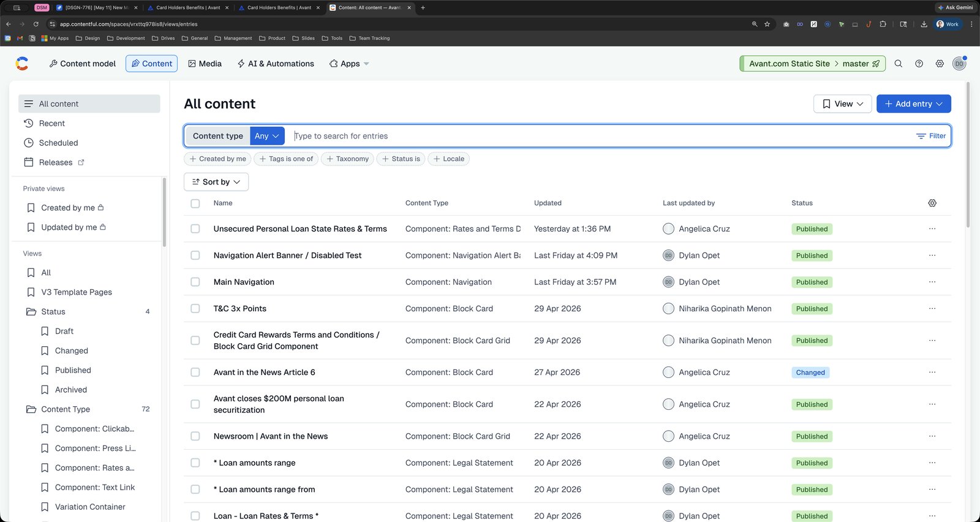
Task: Open AI & Automations tab
Action: tap(276, 64)
